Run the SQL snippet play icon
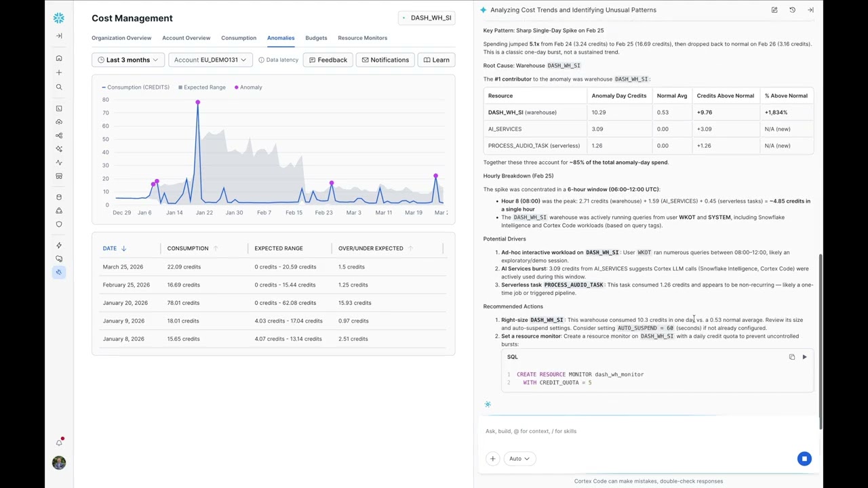The height and width of the screenshot is (488, 868). coord(804,357)
